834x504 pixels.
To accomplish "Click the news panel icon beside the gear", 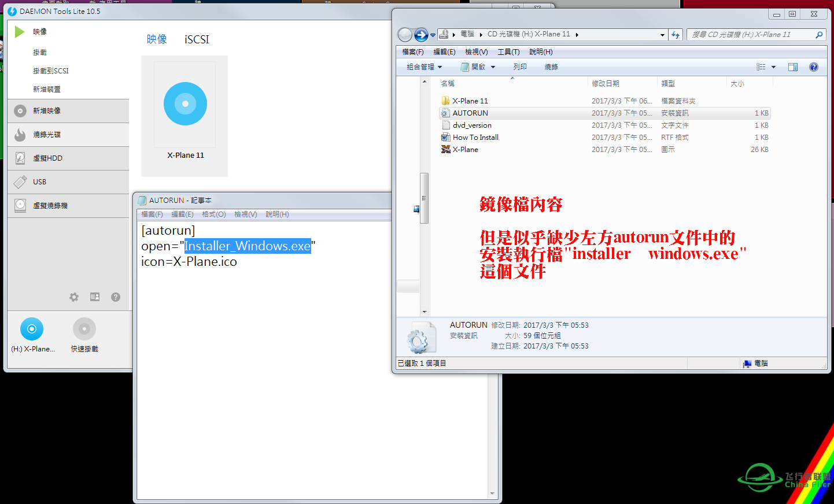I will point(95,297).
